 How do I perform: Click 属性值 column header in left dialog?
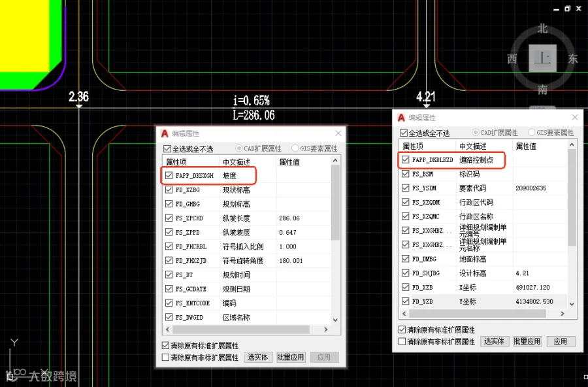point(289,162)
